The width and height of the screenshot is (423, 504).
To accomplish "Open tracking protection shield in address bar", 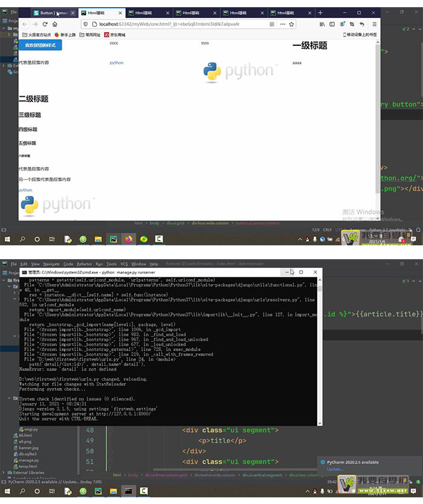I will pos(85,24).
